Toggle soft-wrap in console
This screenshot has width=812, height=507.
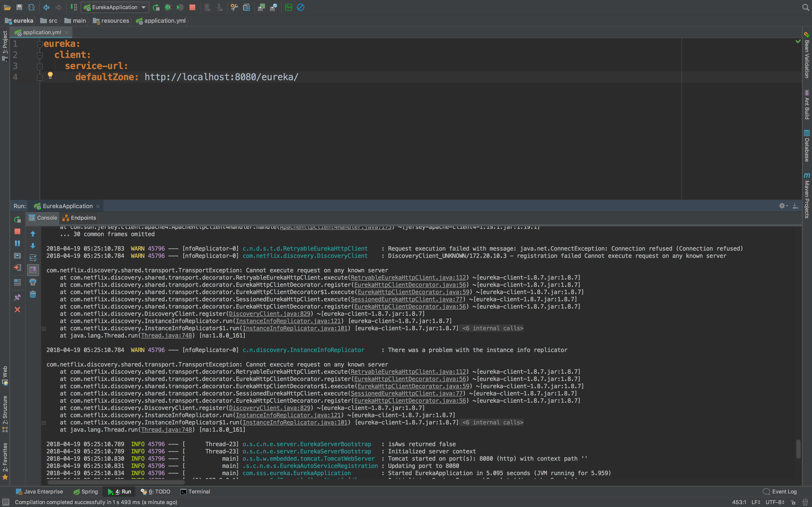tap(33, 258)
